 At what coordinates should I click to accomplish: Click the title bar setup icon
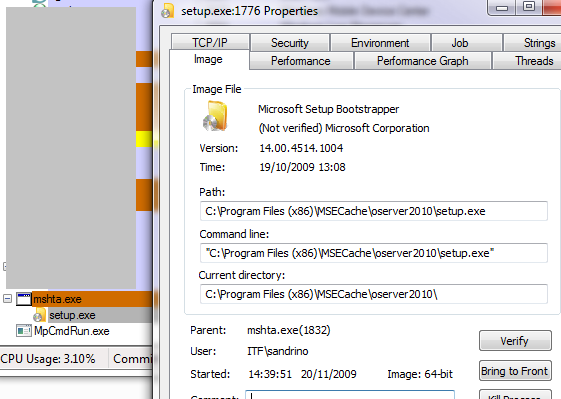(x=167, y=11)
